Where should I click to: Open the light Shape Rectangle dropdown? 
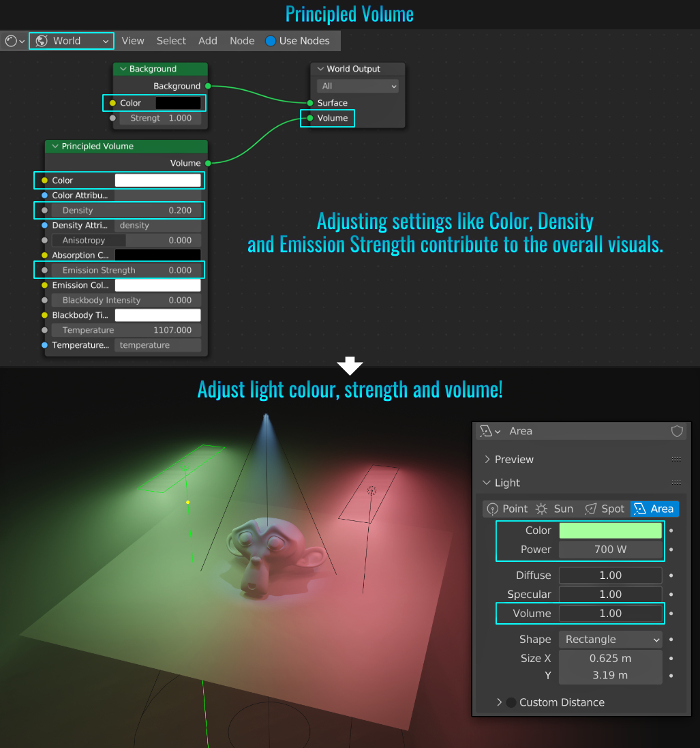pos(610,639)
